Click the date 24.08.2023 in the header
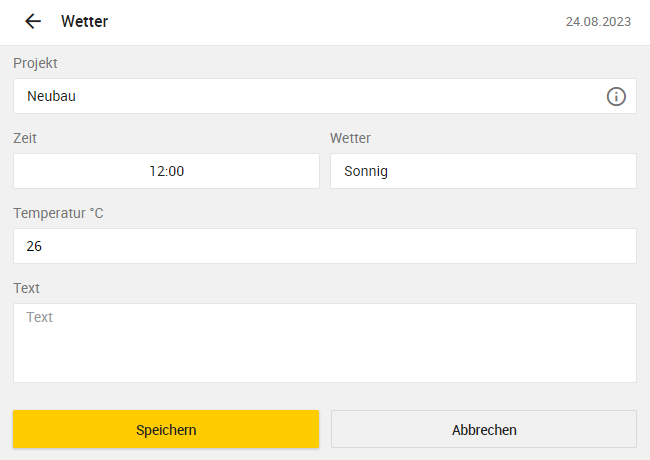650x460 pixels. [598, 22]
